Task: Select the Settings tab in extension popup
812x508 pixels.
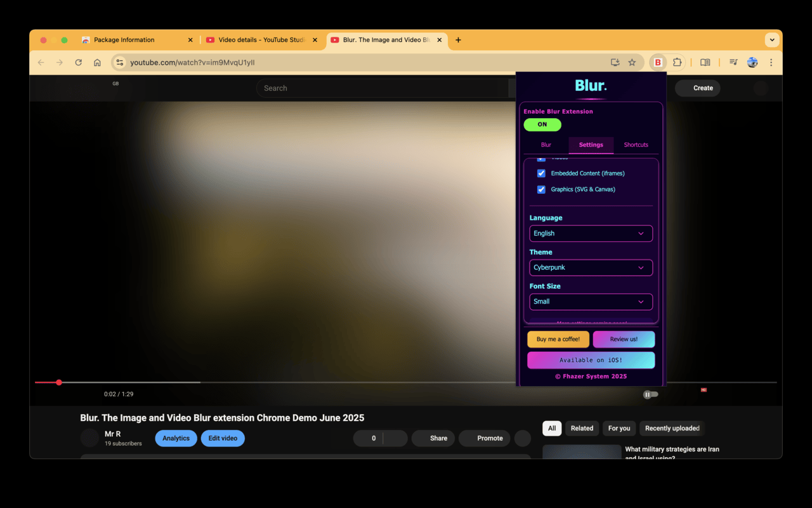Action: [x=591, y=145]
